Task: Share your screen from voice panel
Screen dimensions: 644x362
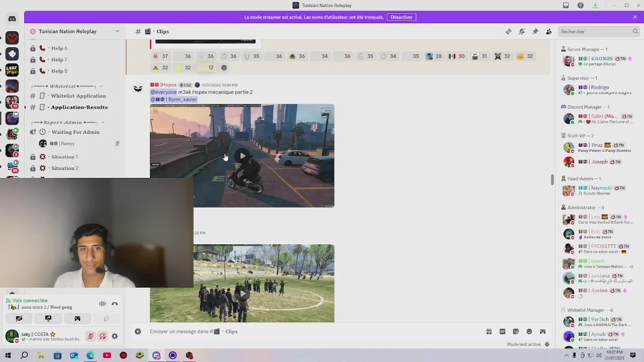Action: point(48,318)
